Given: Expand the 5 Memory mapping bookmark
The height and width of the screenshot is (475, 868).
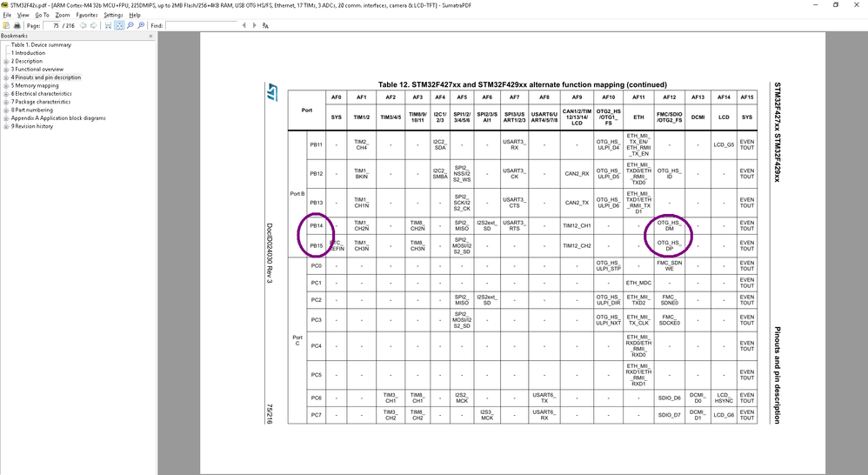Looking at the screenshot, I should (6, 86).
